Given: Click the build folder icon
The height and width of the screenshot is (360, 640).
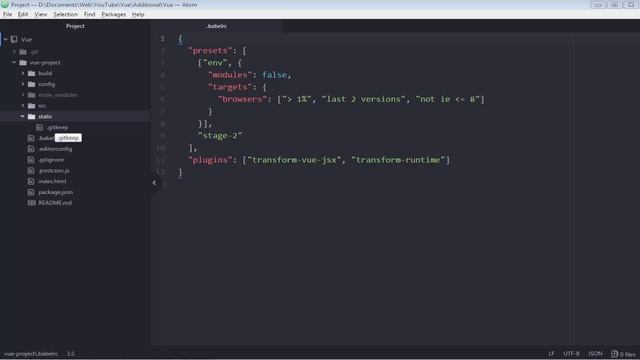Looking at the screenshot, I should [31, 73].
